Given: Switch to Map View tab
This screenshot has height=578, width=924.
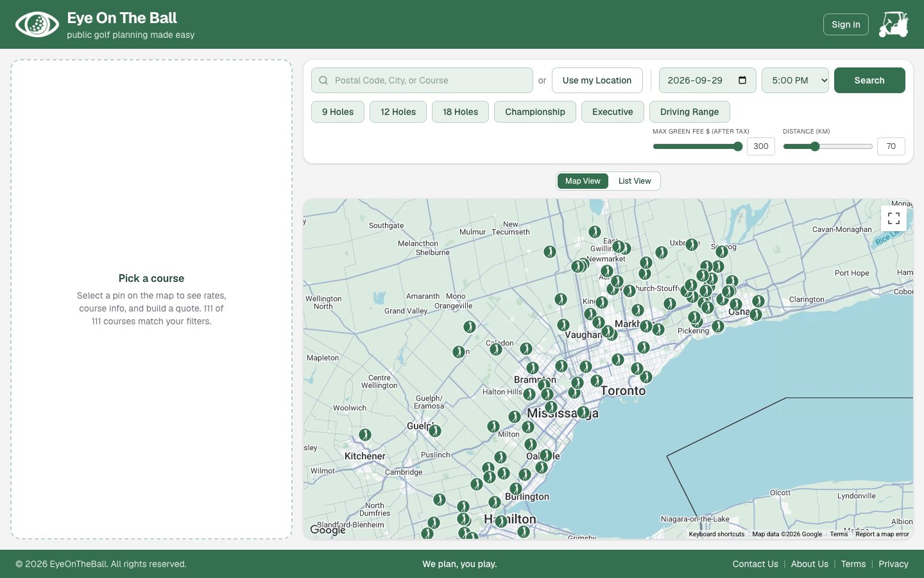Looking at the screenshot, I should click(583, 181).
